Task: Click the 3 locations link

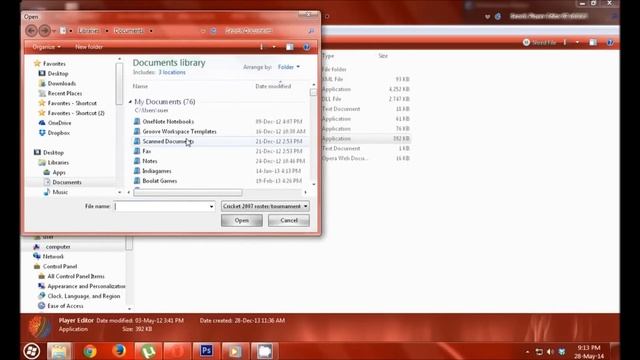Action: coord(172,72)
